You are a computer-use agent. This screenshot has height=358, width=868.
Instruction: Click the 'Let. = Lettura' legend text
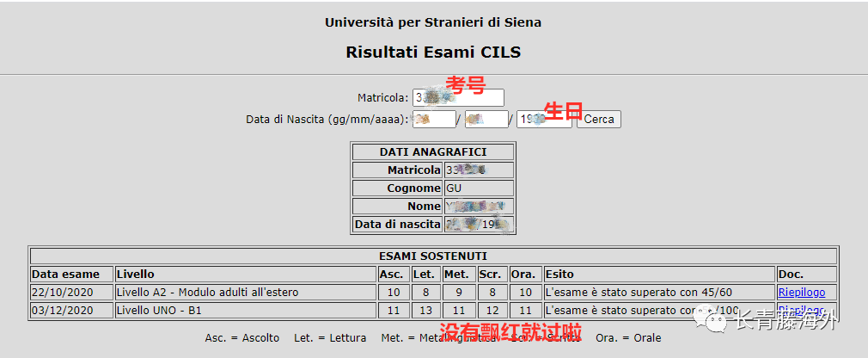click(x=330, y=338)
